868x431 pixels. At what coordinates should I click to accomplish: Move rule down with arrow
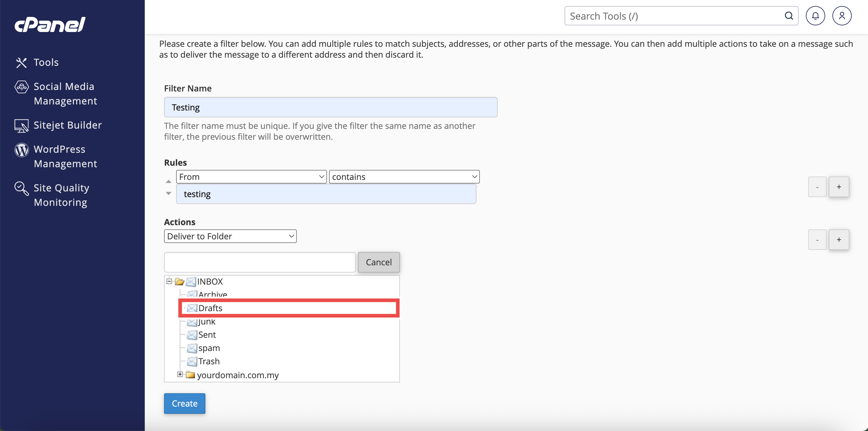pyautogui.click(x=169, y=193)
